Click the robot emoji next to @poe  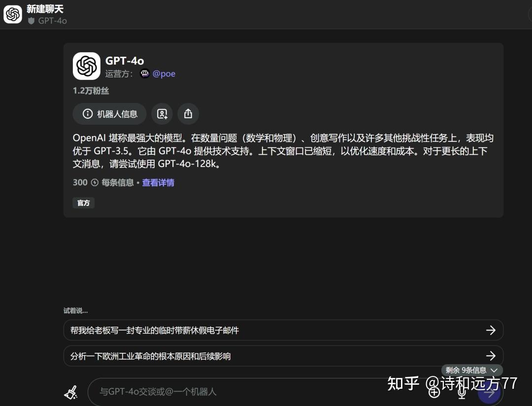[144, 74]
